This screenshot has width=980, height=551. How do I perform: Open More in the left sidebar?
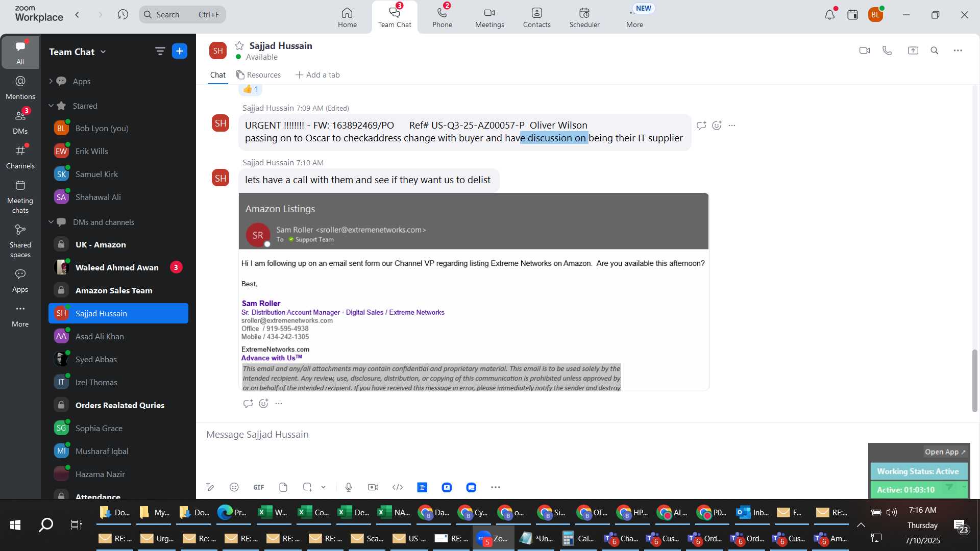20,315
